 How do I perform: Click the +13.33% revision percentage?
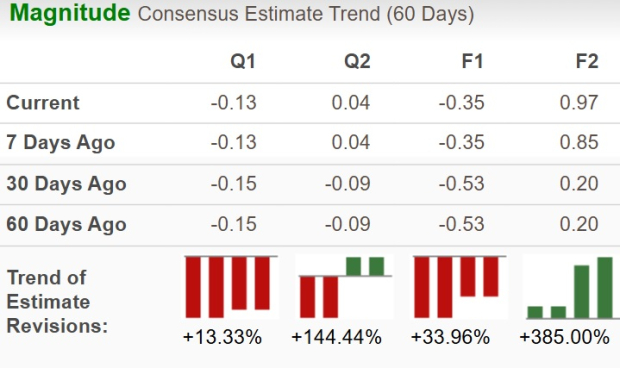(x=222, y=338)
